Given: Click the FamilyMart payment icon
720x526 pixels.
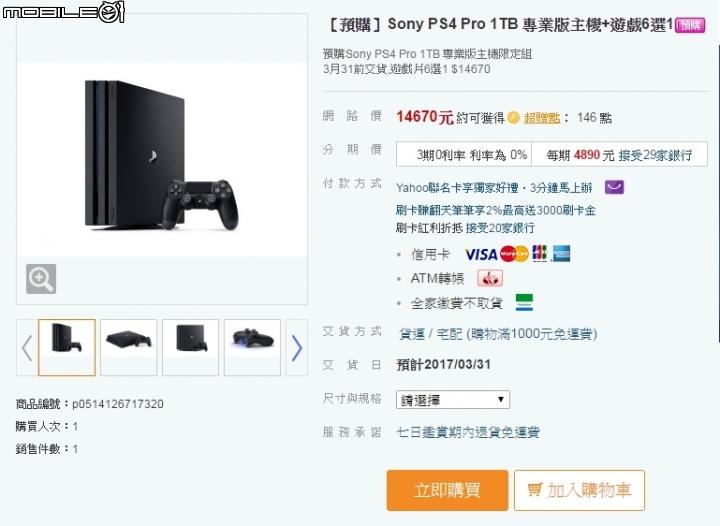Looking at the screenshot, I should pyautogui.click(x=524, y=302).
